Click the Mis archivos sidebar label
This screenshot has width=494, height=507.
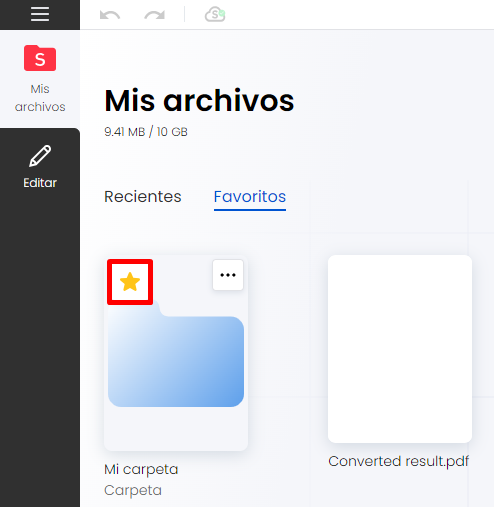click(40, 98)
